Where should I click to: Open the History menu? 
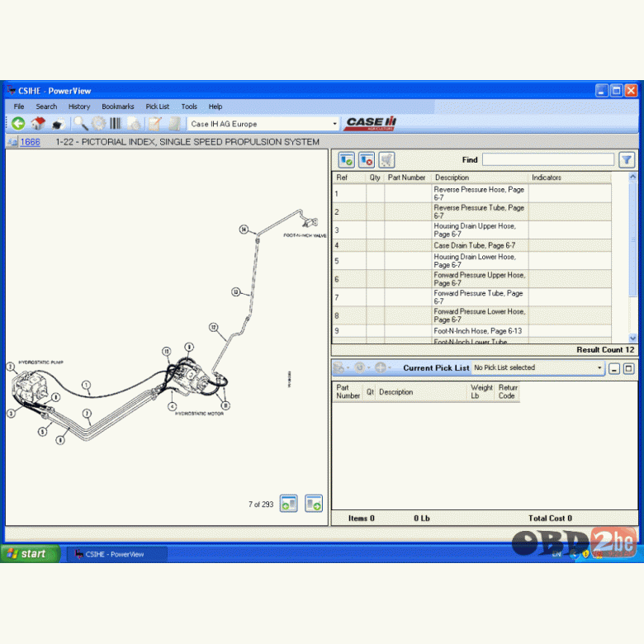(79, 107)
